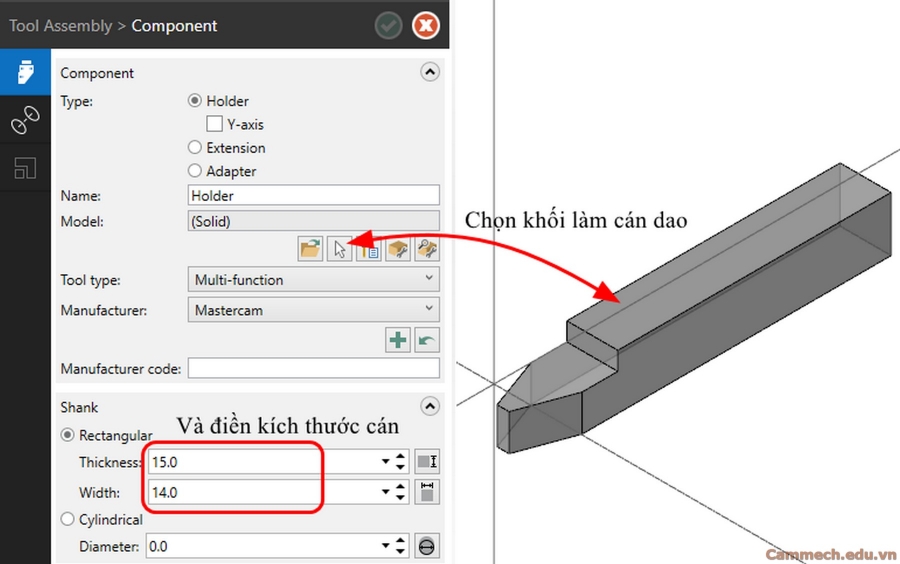Select the Rectangular shank radio button
Screen dimensions: 900x564
click(x=68, y=435)
